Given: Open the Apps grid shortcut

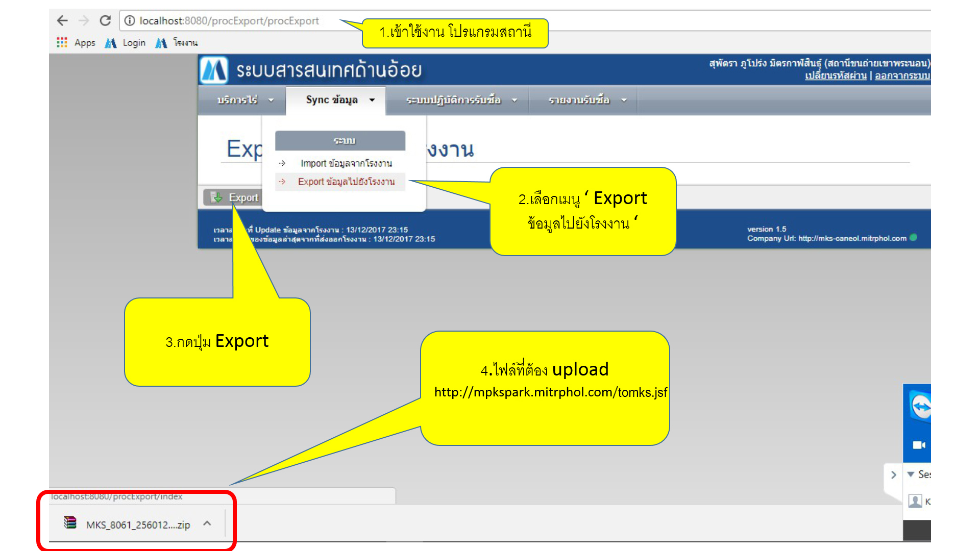Looking at the screenshot, I should pos(76,43).
